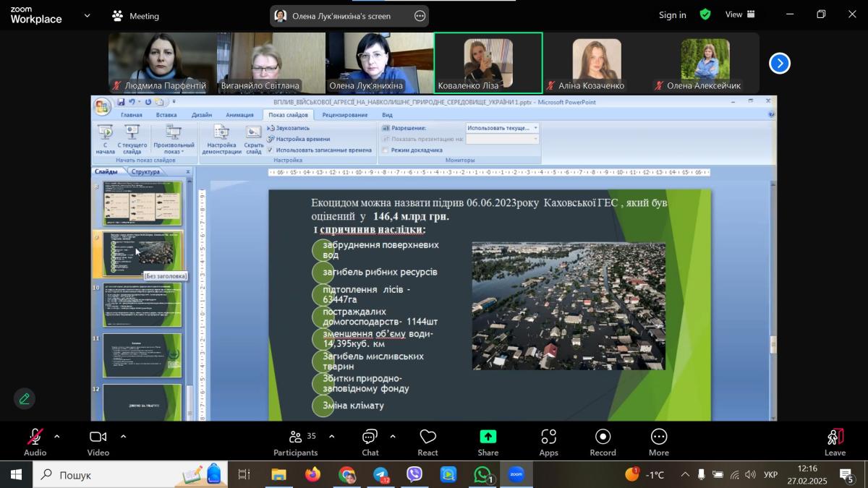Screen dimensions: 868x488
Task: Click the annotation pencil icon
Action: tap(25, 398)
